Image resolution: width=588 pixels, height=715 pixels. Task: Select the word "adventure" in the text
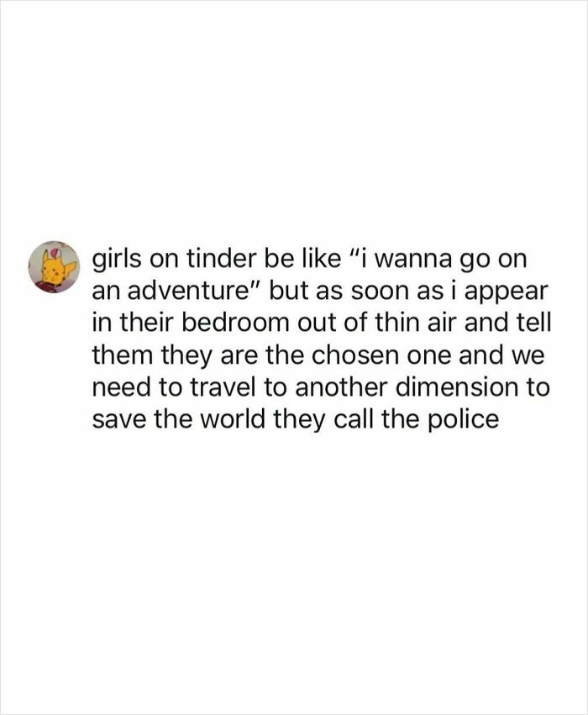click(190, 291)
